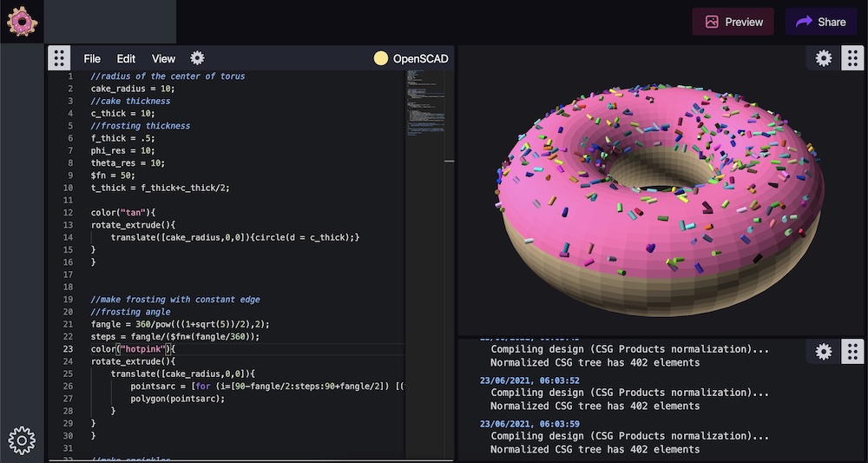The image size is (868, 463).
Task: Click the Share button
Action: 820,22
